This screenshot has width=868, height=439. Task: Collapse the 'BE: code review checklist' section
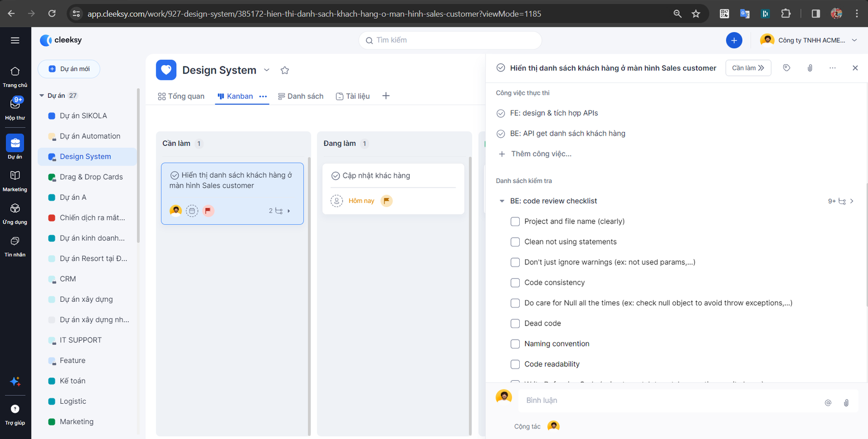[501, 201]
